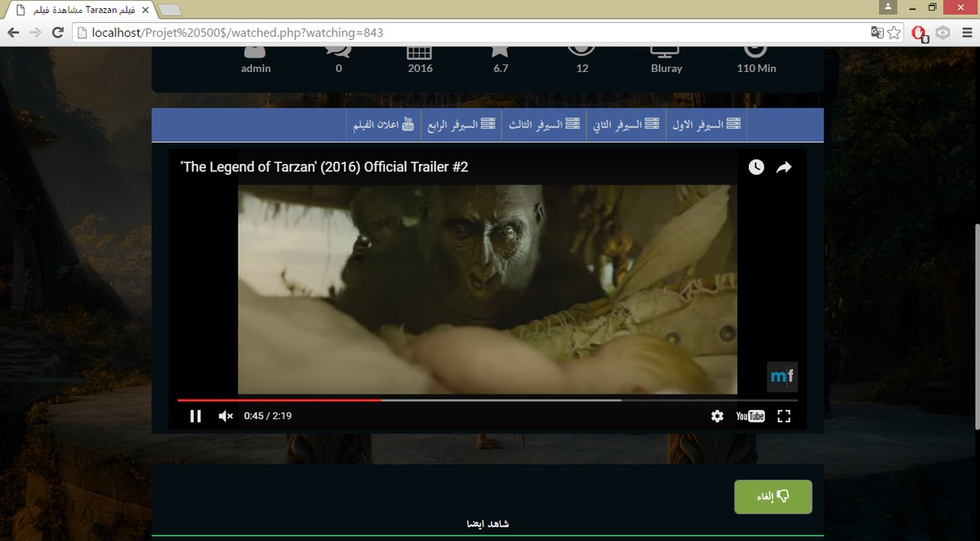The height and width of the screenshot is (541, 980).
Task: Click Chrome user profile button
Action: coord(888,7)
